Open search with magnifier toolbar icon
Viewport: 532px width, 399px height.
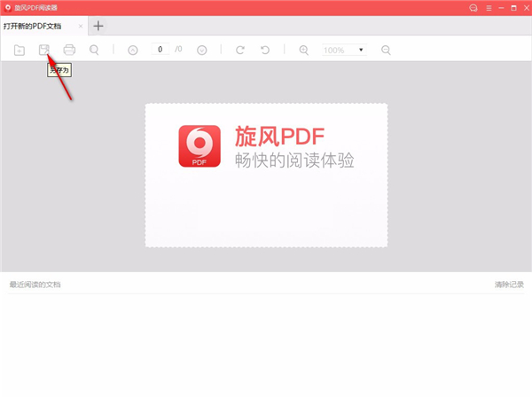[94, 50]
